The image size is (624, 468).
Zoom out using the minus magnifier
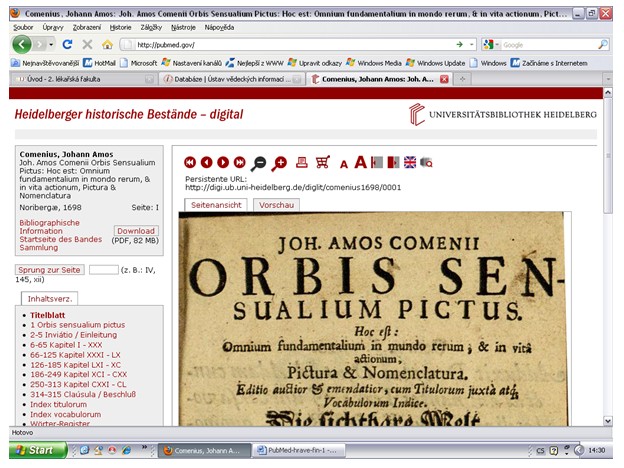pyautogui.click(x=259, y=163)
